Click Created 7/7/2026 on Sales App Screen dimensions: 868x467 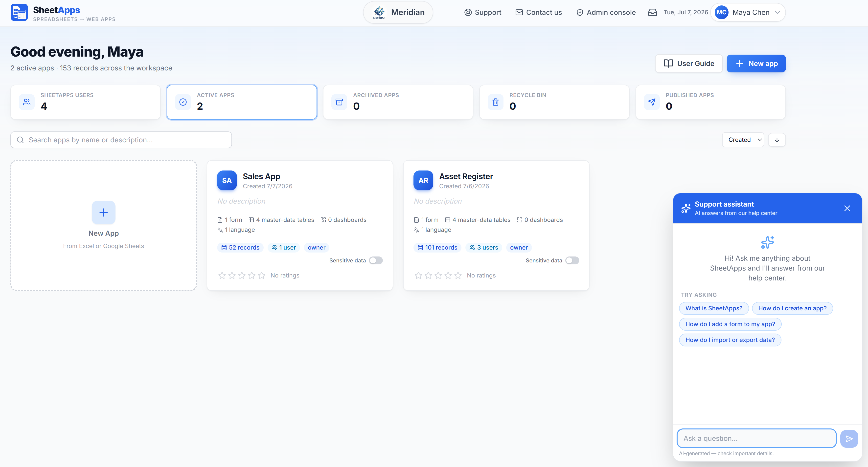(x=268, y=186)
